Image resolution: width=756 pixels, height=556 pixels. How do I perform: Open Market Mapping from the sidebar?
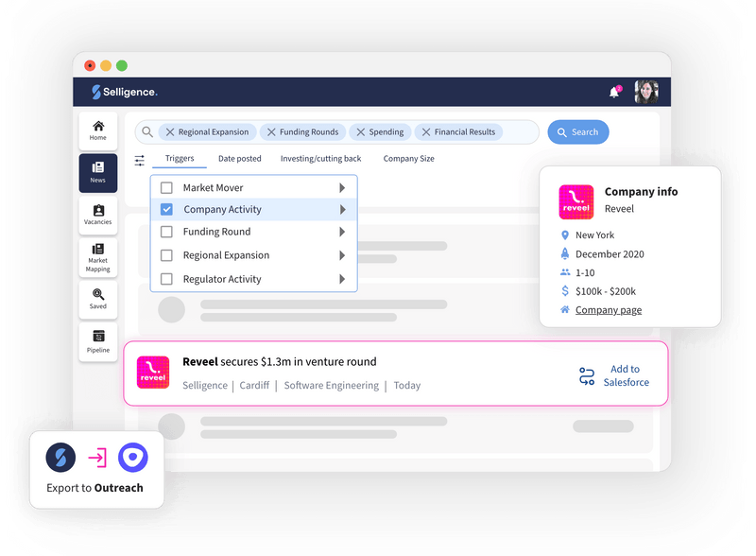(x=97, y=256)
